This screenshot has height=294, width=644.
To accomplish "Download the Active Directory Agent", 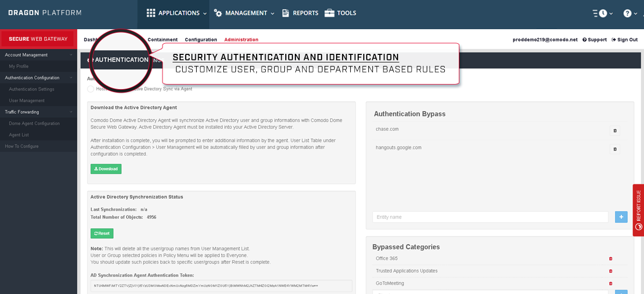I will click(106, 169).
